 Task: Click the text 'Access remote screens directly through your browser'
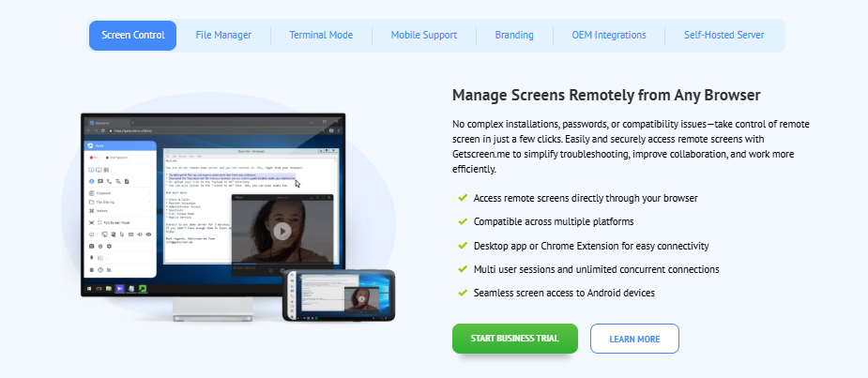click(x=586, y=198)
